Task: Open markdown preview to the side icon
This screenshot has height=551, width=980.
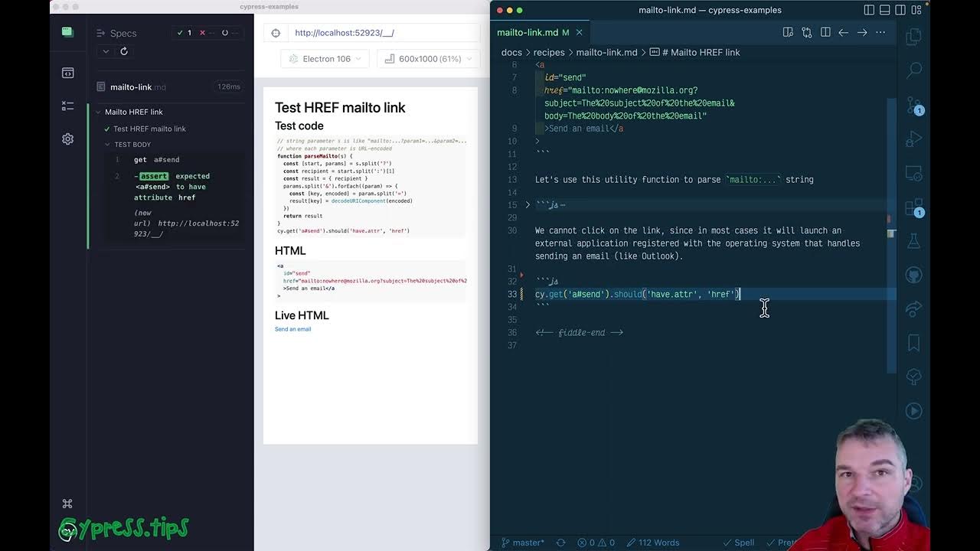Action: (x=788, y=32)
